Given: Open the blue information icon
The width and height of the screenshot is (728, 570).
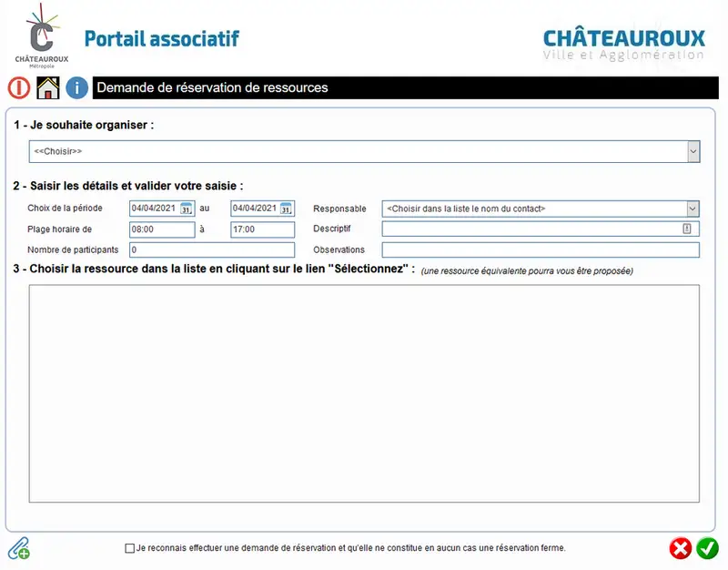Looking at the screenshot, I should point(77,87).
